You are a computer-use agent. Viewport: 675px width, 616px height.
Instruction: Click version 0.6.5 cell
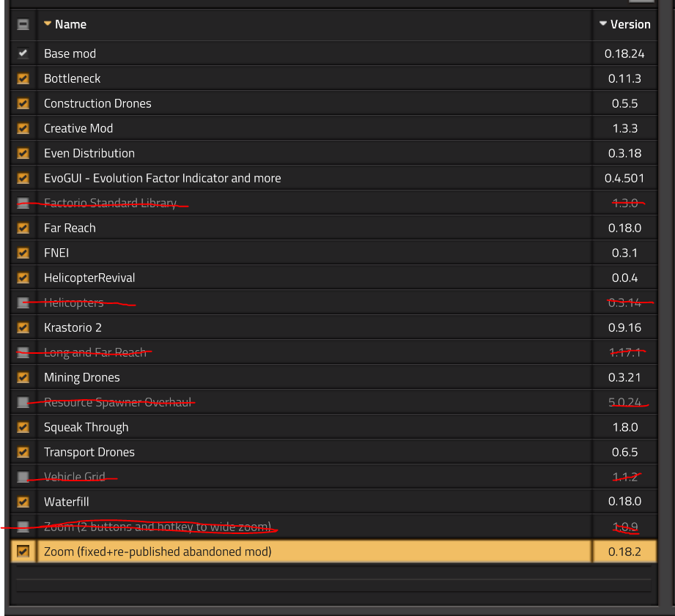pyautogui.click(x=624, y=453)
